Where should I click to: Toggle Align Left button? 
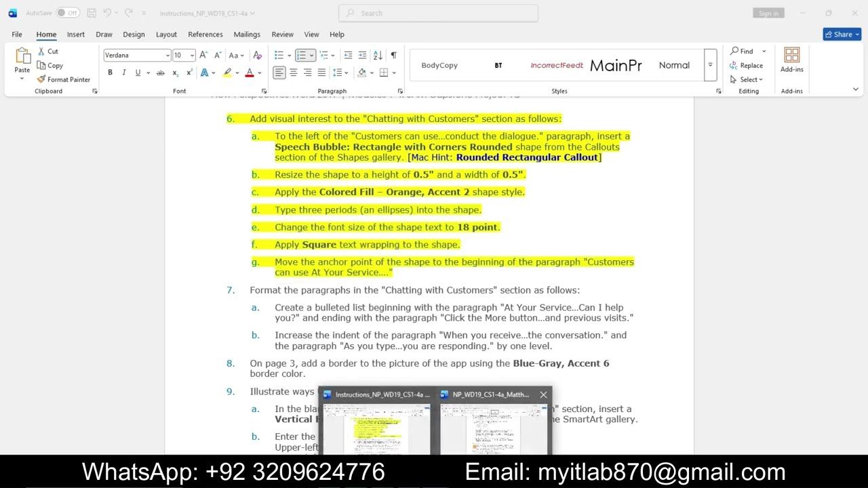click(279, 73)
